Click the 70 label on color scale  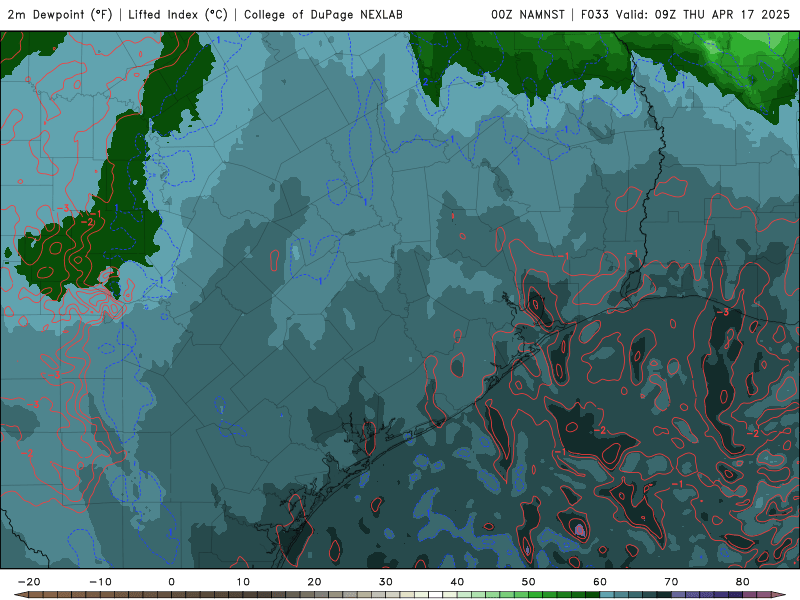click(671, 582)
